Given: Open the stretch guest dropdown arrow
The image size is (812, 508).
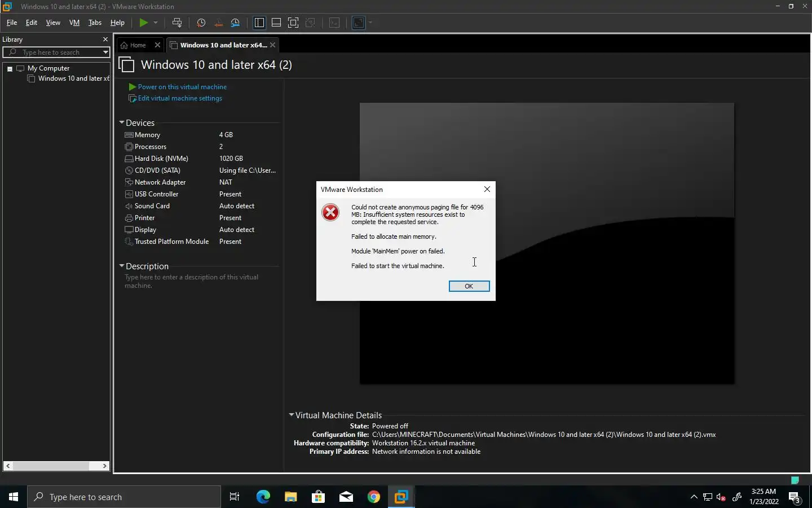Looking at the screenshot, I should click(x=370, y=23).
